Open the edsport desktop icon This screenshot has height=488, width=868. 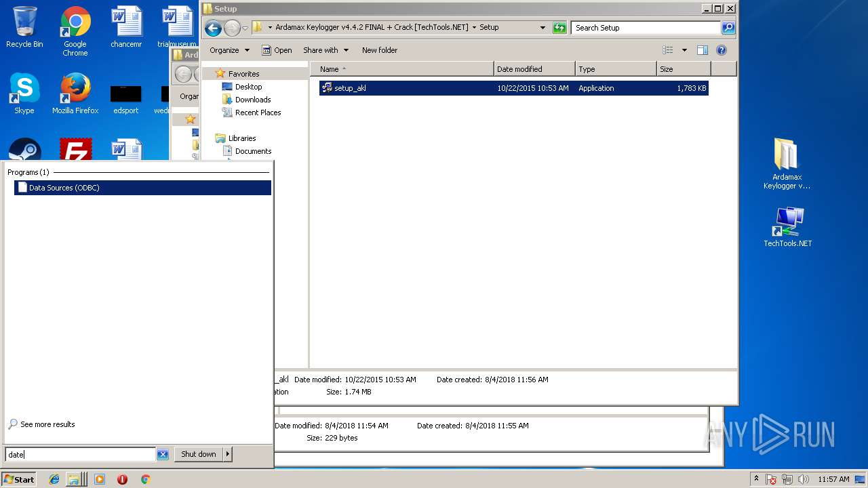point(126,99)
